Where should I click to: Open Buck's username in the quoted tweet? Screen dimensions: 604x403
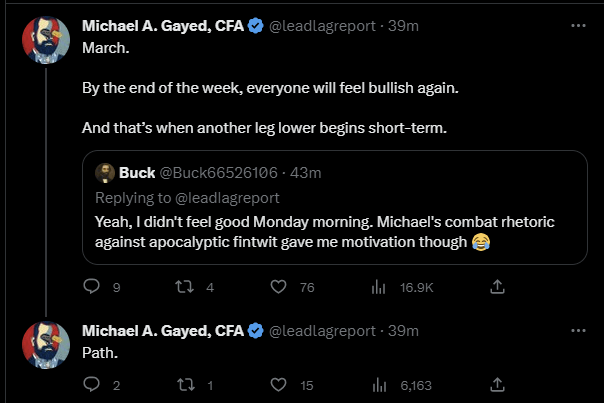[x=218, y=173]
